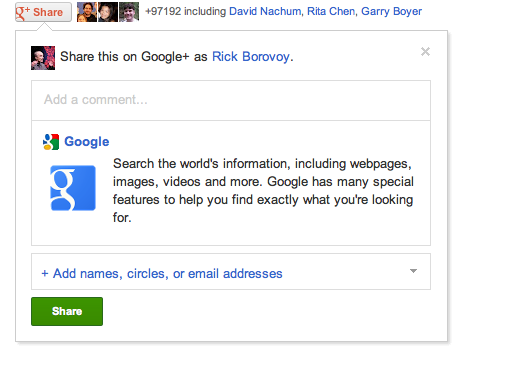Open David Nachum's profile link
Screen dimensions: 505x372
265,11
